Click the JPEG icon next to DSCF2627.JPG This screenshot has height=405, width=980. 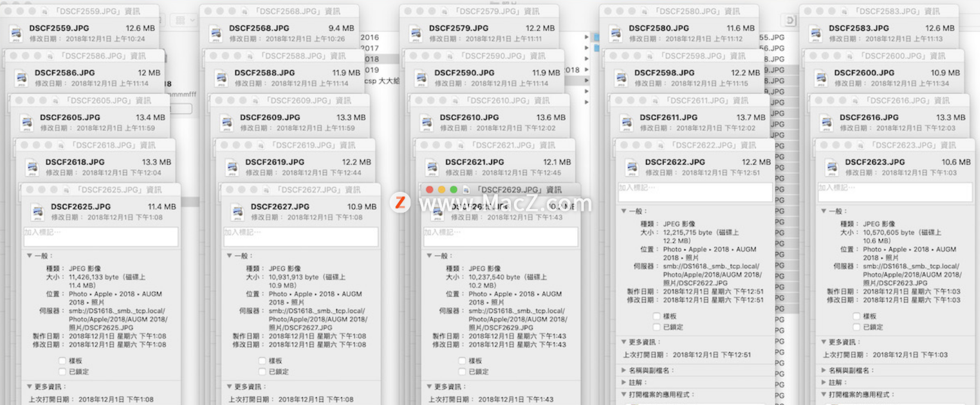click(x=238, y=212)
